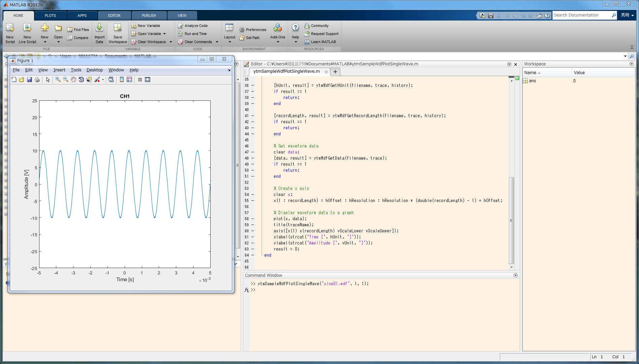Expand the Clear Workspace dropdown arrow
639x364 pixels.
(171, 42)
